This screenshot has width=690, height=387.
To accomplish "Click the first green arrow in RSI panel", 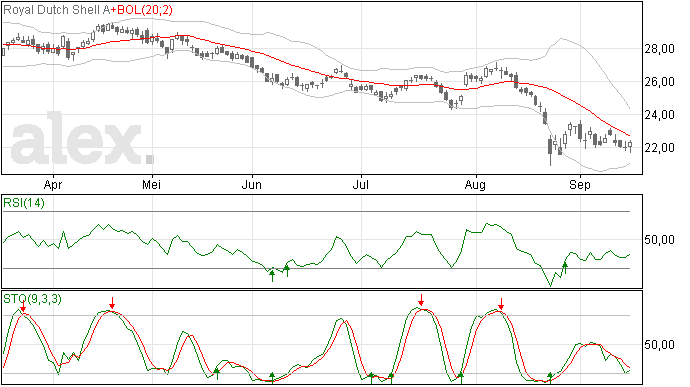I will [x=272, y=276].
